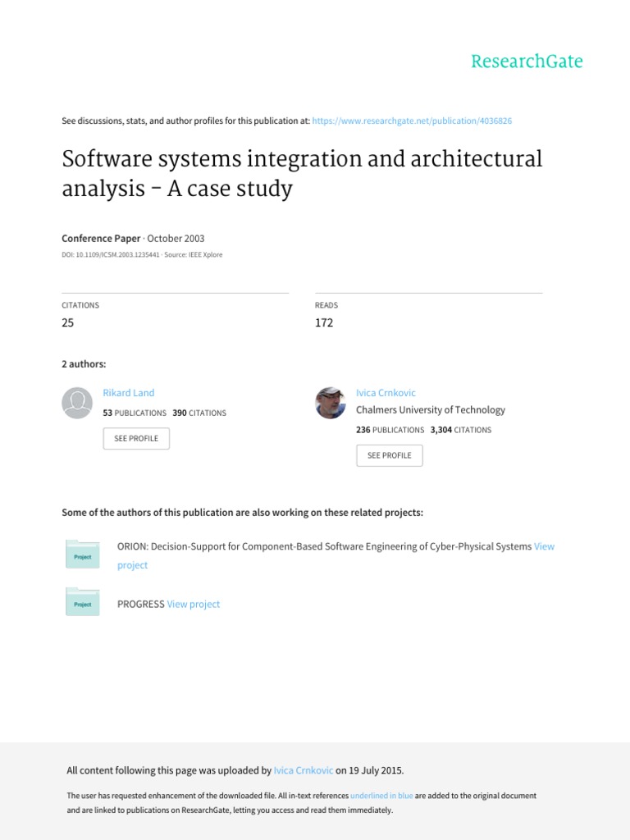Click the ORION project title text
The height and width of the screenshot is (840, 630).
[324, 546]
